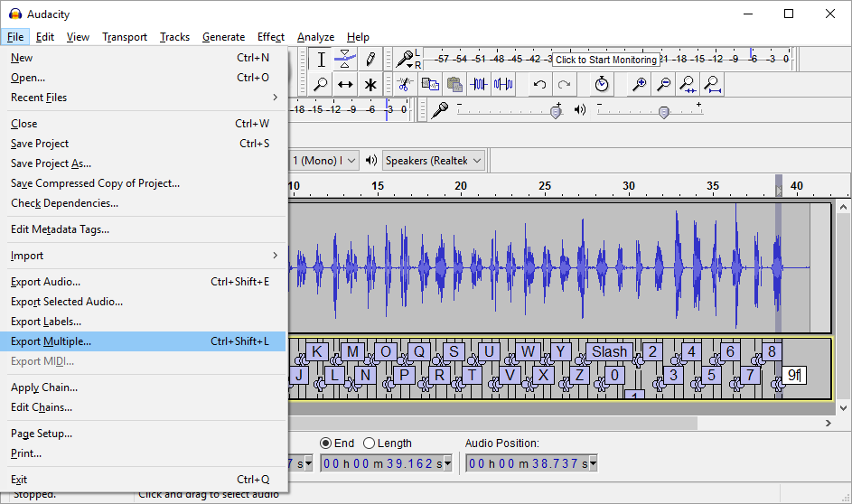Select the Selection (I-beam) tool
The width and height of the screenshot is (852, 504).
tap(321, 60)
